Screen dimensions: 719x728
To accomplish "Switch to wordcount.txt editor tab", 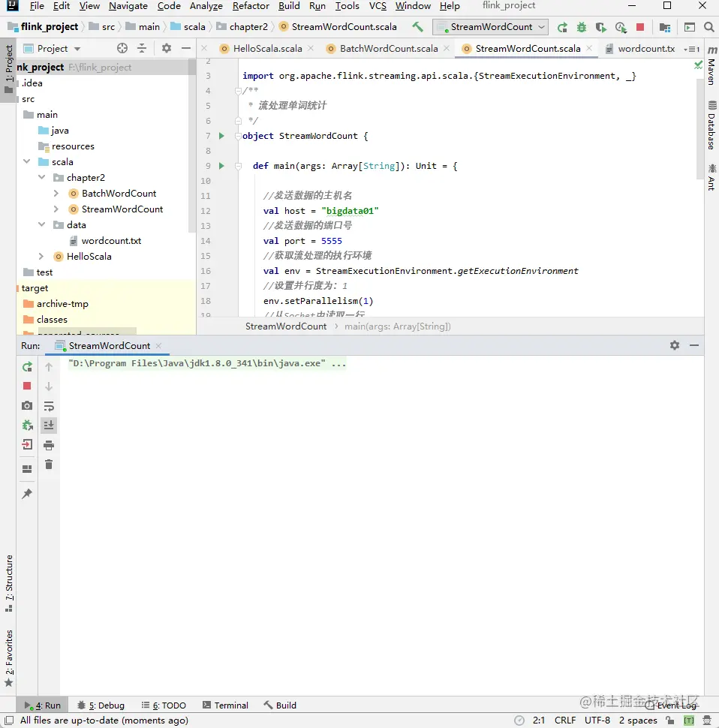I will point(645,48).
